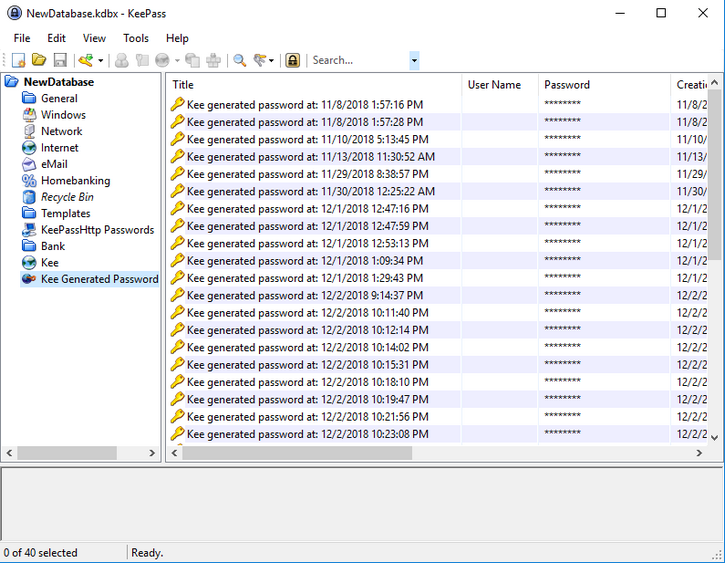Open the Show Entries dropdown arrow
The image size is (725, 563).
pos(271,61)
